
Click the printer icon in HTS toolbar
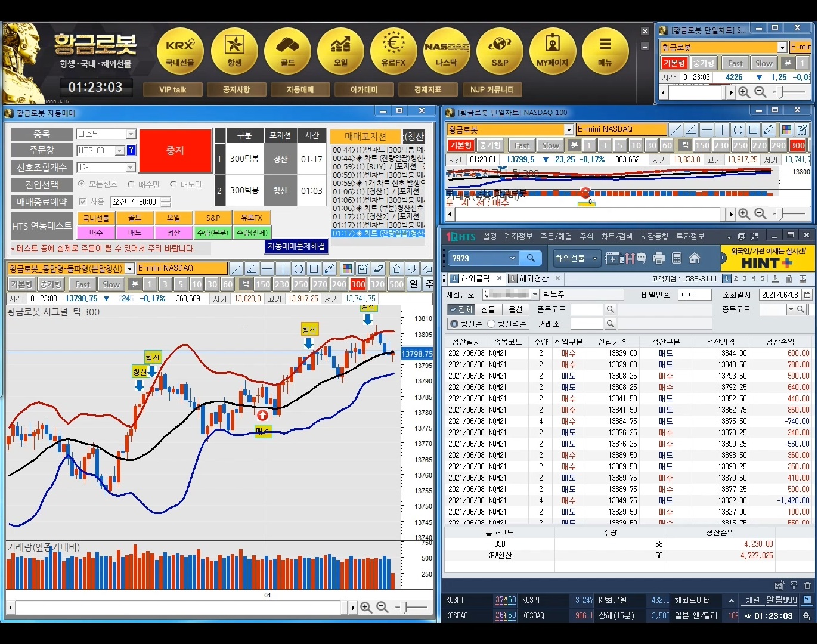(659, 258)
